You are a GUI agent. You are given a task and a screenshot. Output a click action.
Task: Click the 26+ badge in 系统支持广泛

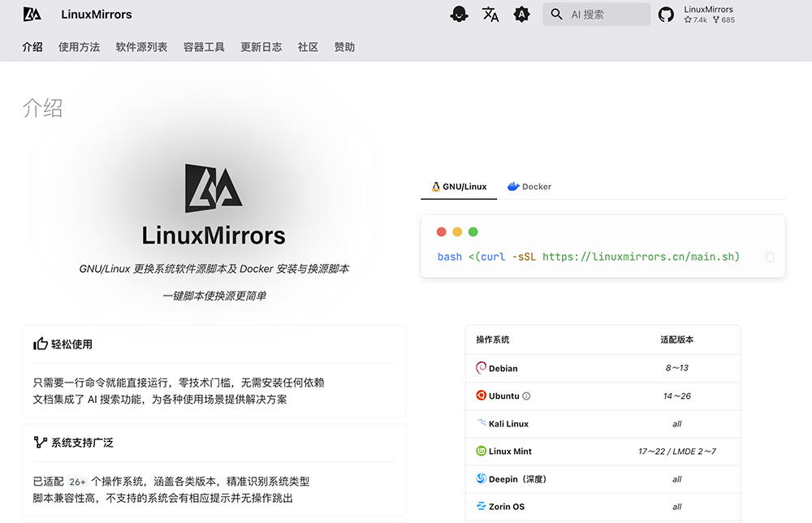pos(78,482)
